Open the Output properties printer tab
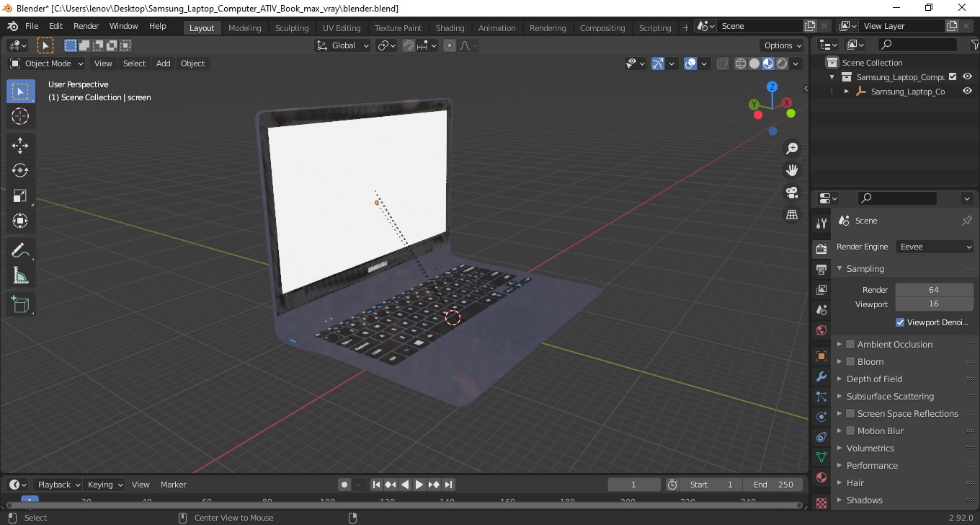Image resolution: width=980 pixels, height=525 pixels. point(821,269)
